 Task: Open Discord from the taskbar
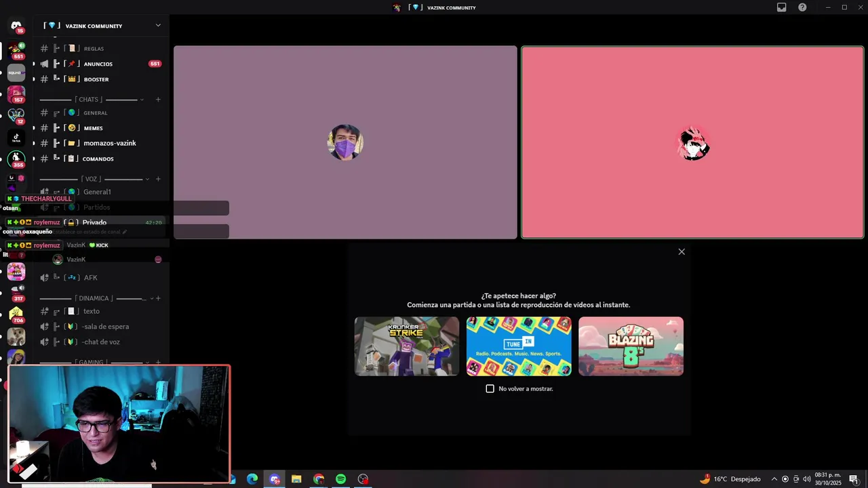[x=275, y=479]
